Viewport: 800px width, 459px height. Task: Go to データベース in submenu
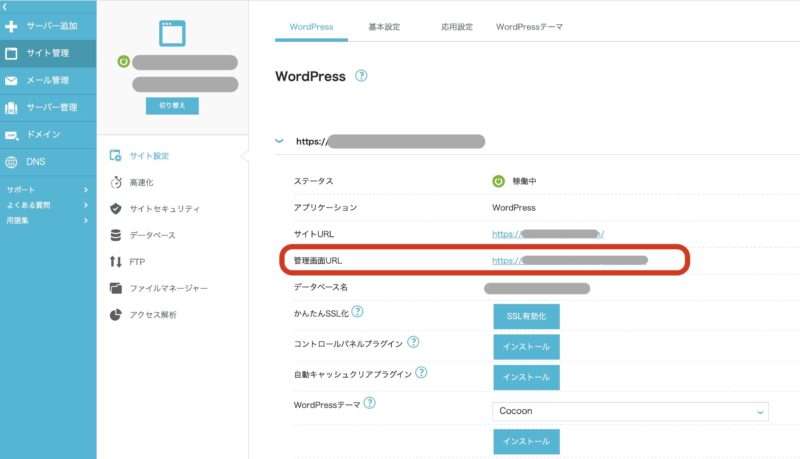click(152, 236)
